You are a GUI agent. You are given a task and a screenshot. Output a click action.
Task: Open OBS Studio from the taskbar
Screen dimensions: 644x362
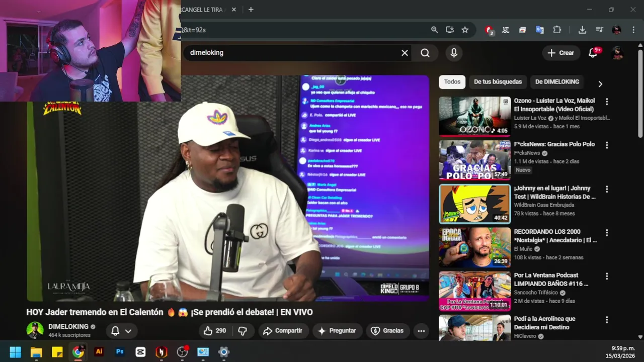[x=182, y=352]
